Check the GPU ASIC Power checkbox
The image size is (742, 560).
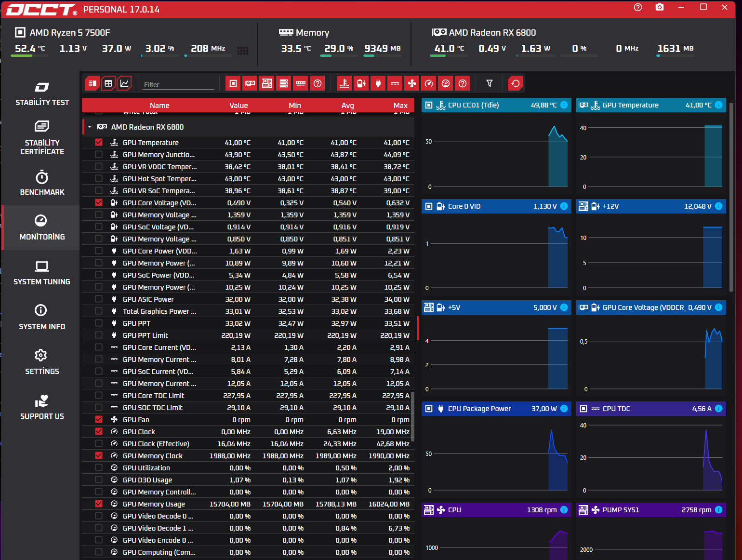tap(99, 299)
